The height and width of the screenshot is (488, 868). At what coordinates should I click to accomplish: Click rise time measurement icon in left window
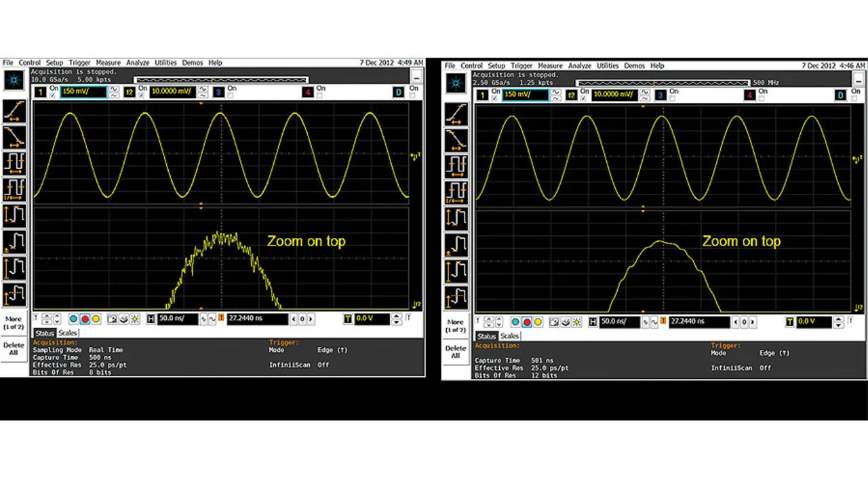14,111
